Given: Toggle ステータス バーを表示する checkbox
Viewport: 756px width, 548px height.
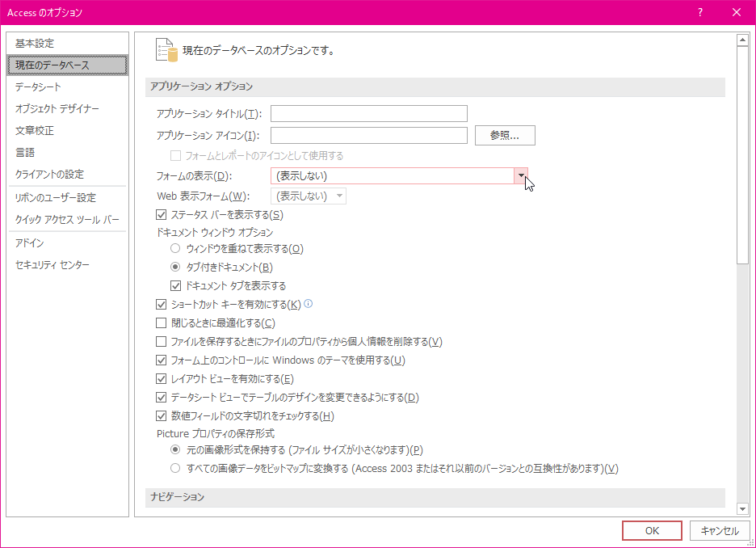Looking at the screenshot, I should (161, 215).
